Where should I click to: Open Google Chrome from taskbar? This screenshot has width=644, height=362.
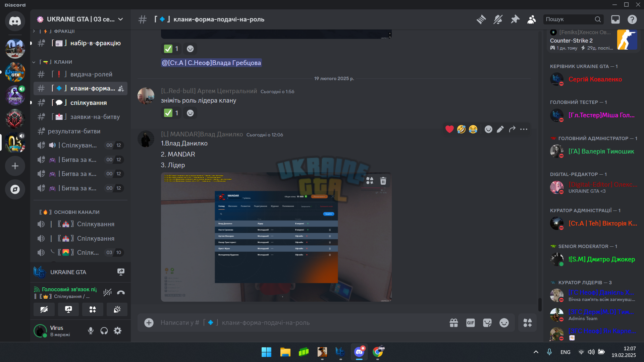coord(378,352)
